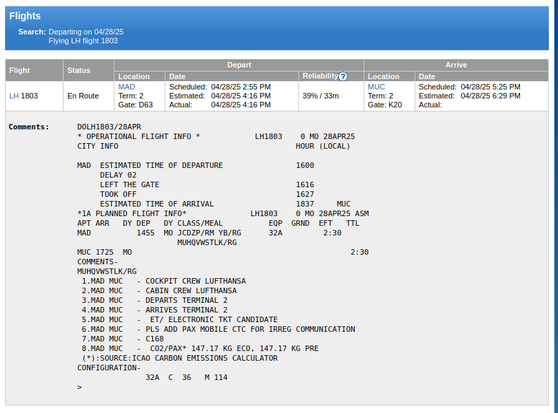Click search text Departing on 04/28/25
Screen dimensions: 558x413
click(x=86, y=32)
